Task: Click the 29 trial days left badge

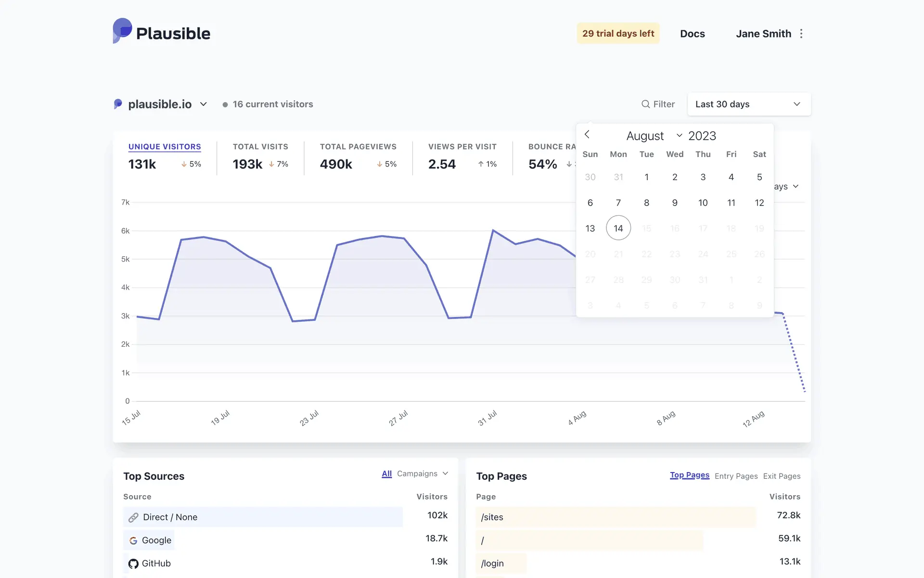Action: (x=618, y=33)
